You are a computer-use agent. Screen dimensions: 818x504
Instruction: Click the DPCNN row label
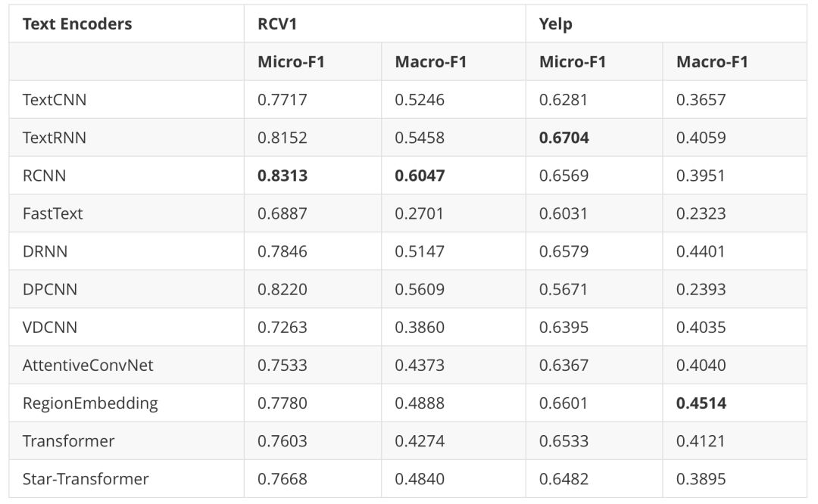[x=50, y=289]
